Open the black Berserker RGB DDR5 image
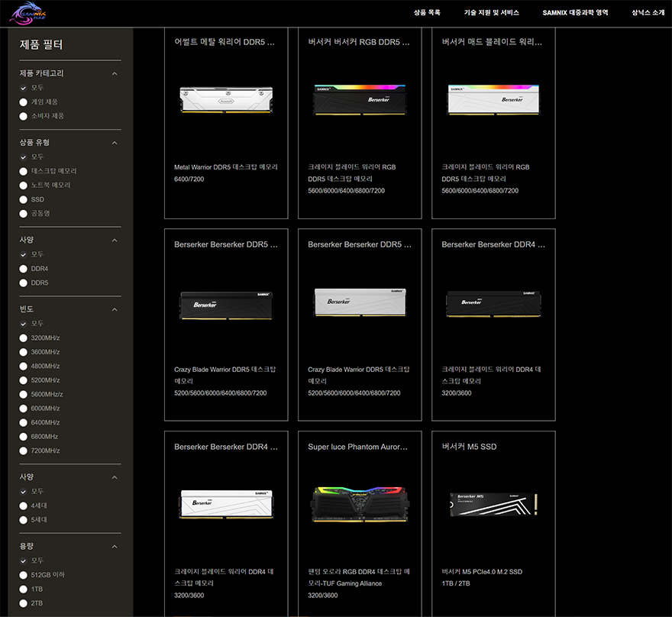Image resolution: width=672 pixels, height=617 pixels. point(360,100)
